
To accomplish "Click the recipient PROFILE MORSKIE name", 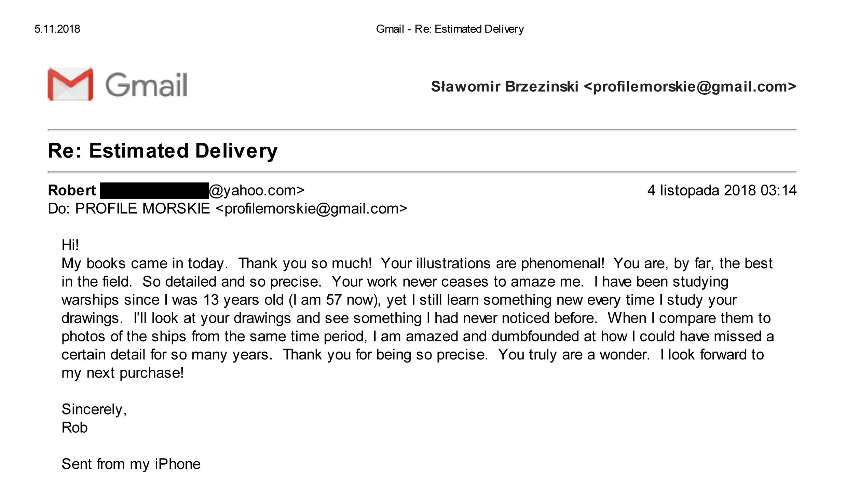I will click(x=142, y=208).
